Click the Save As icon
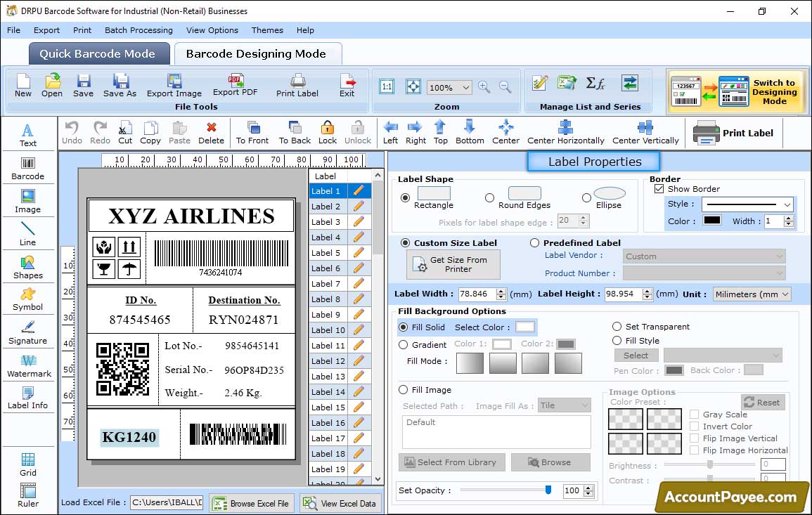 point(120,86)
